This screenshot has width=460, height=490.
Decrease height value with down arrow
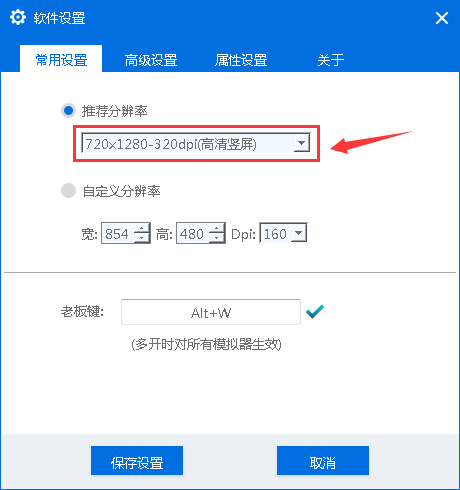[x=217, y=237]
